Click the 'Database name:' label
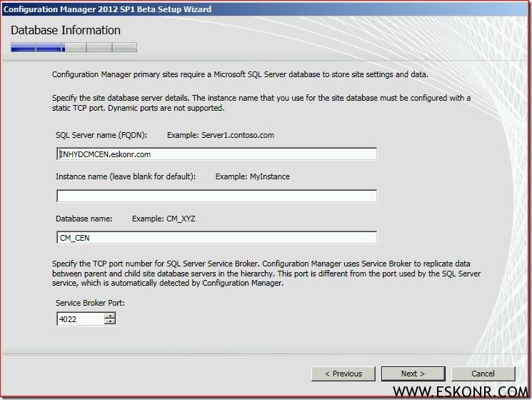The image size is (532, 400). pos(84,219)
